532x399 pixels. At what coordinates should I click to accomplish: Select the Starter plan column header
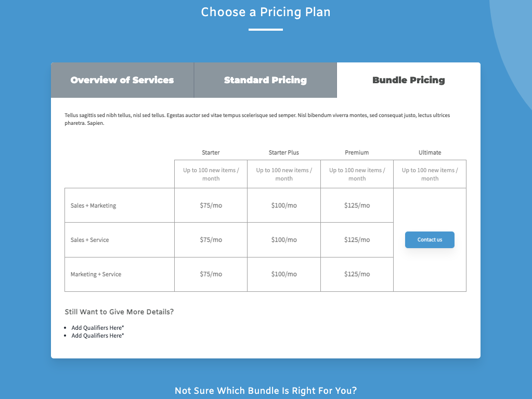[x=211, y=152]
